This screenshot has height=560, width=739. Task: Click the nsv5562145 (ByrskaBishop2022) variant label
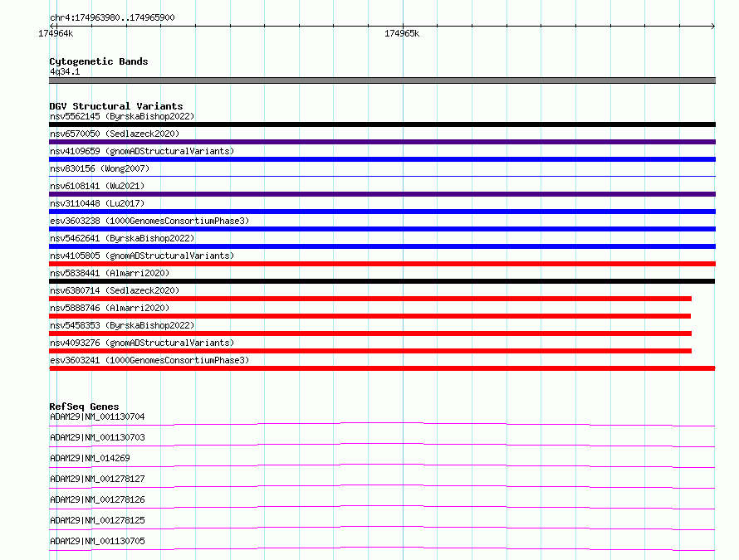tap(122, 116)
